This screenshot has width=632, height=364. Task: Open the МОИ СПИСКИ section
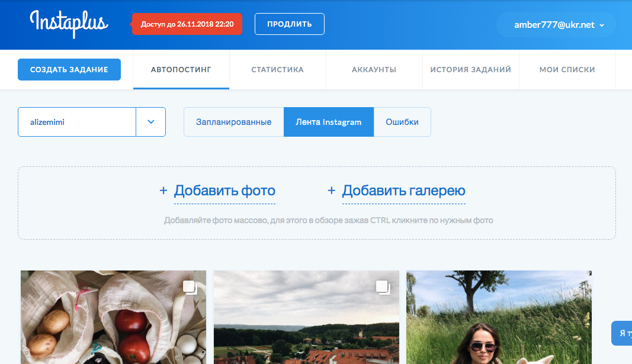(x=567, y=69)
